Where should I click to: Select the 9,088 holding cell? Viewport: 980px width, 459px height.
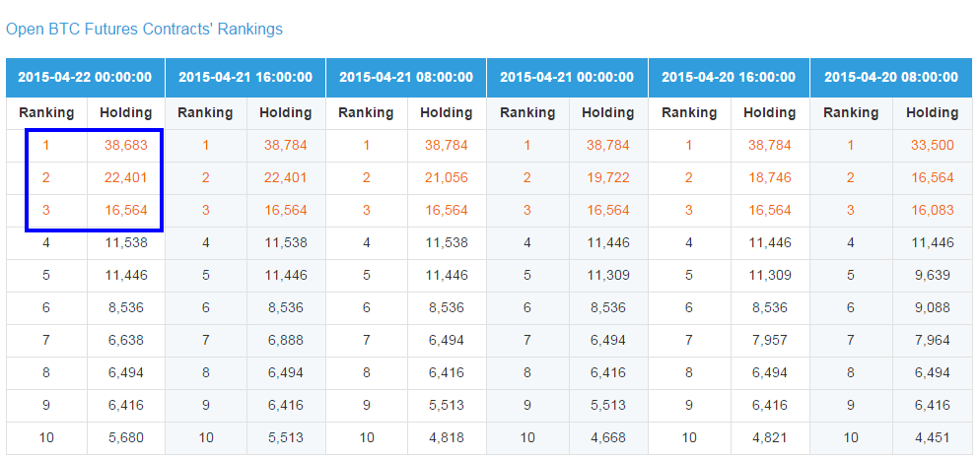pos(932,308)
